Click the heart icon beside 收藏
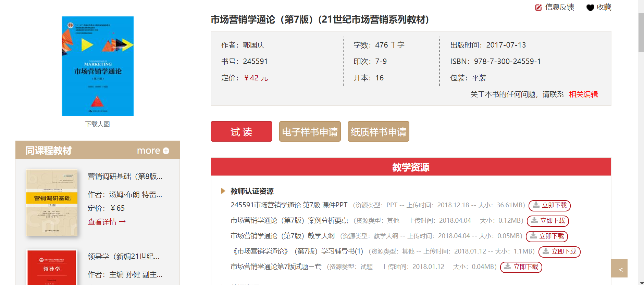This screenshot has height=285, width=644. pyautogui.click(x=590, y=8)
